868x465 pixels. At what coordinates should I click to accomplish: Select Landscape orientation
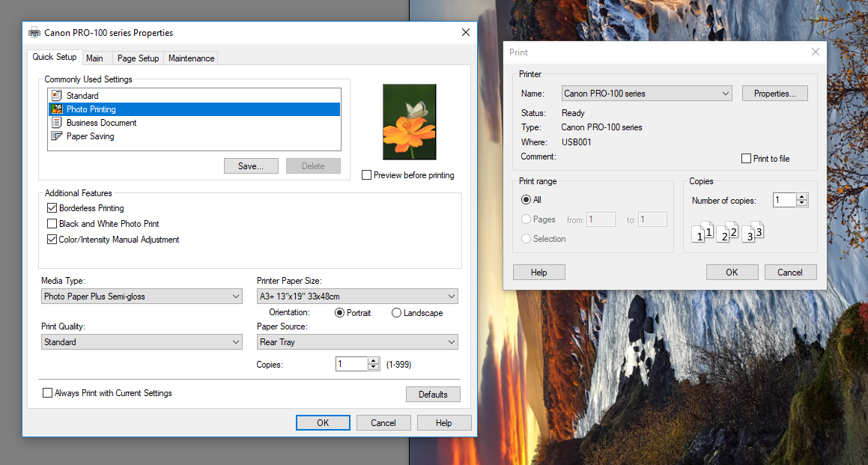click(396, 313)
